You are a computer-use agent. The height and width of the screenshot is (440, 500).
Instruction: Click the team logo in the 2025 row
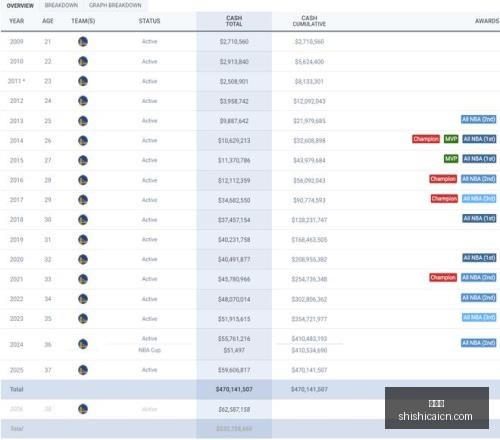[83, 370]
